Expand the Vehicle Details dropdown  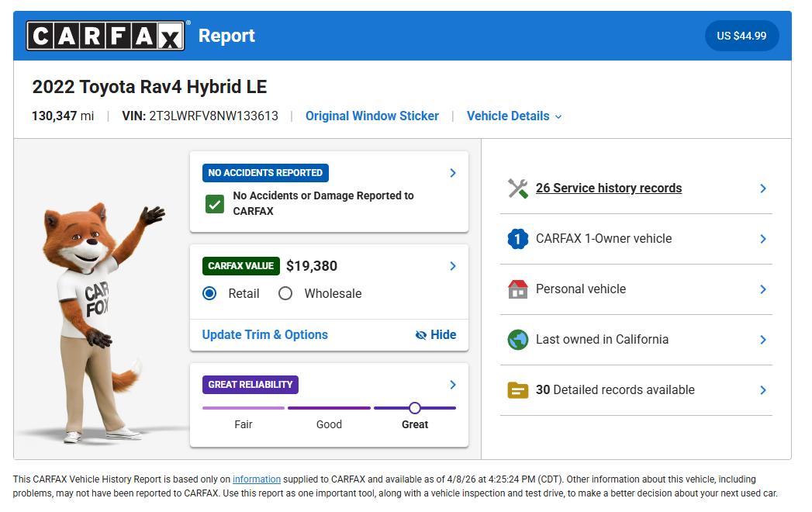tap(514, 116)
